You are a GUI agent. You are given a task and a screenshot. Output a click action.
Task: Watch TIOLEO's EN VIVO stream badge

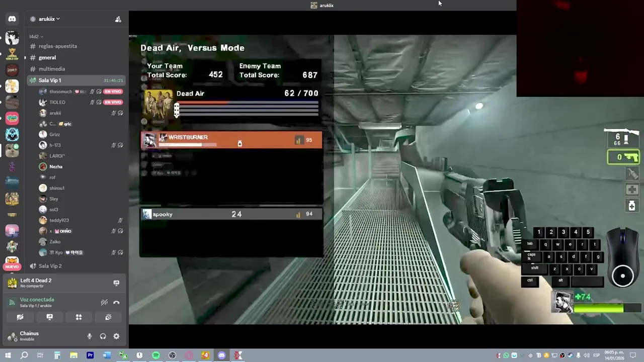click(x=113, y=102)
